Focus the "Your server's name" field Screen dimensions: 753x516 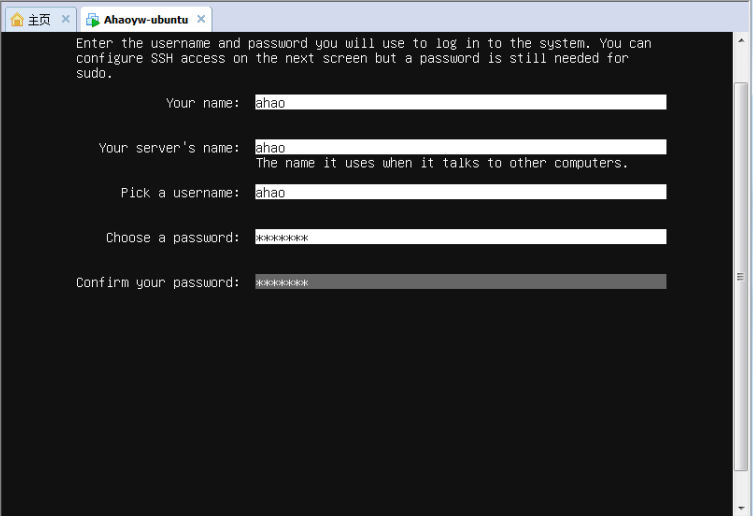pos(460,147)
